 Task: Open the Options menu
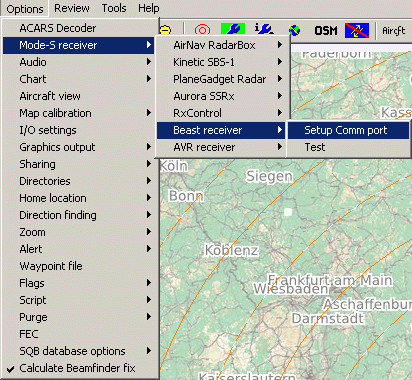25,9
